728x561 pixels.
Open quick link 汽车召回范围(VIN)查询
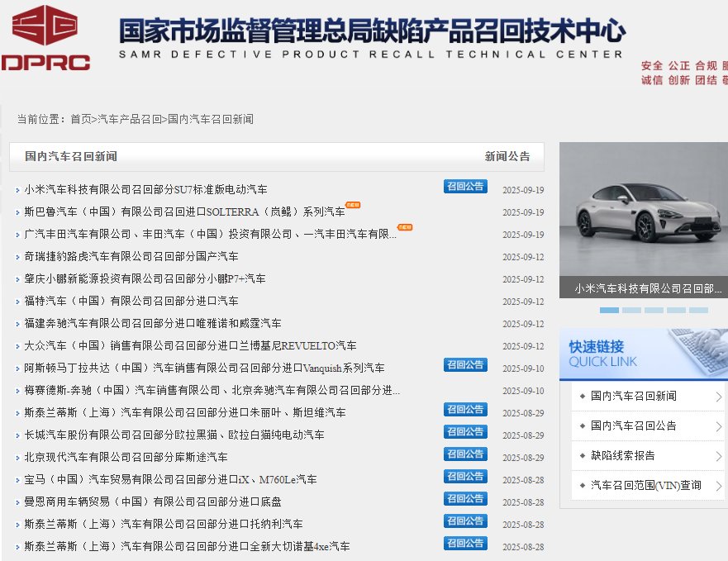646,485
